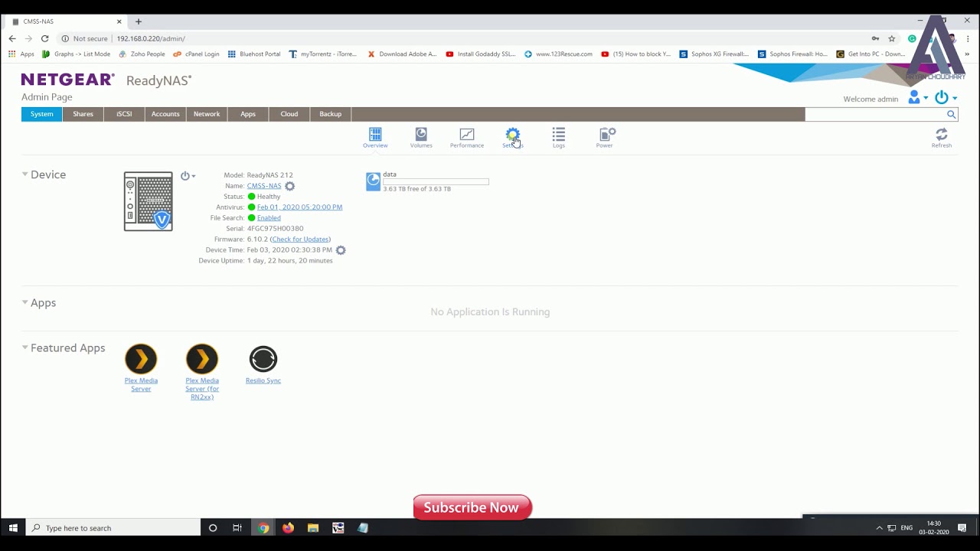Open the Volumes view
The height and width of the screenshot is (551, 980).
421,138
